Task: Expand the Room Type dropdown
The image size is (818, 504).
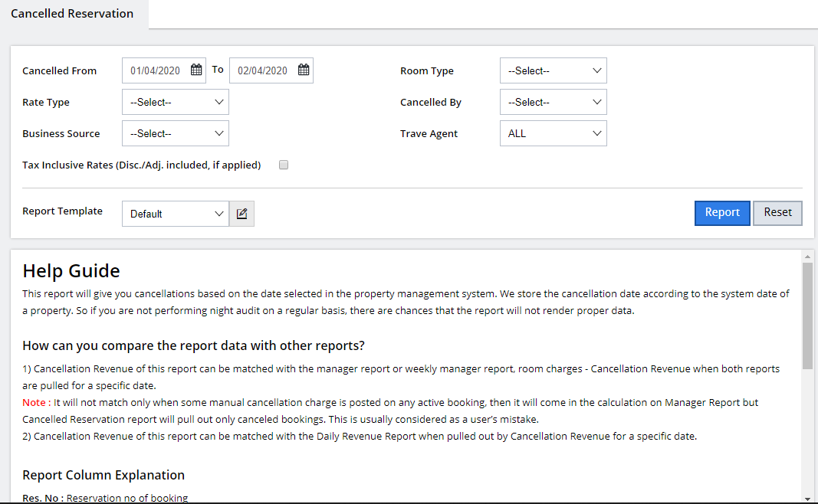Action: (553, 70)
